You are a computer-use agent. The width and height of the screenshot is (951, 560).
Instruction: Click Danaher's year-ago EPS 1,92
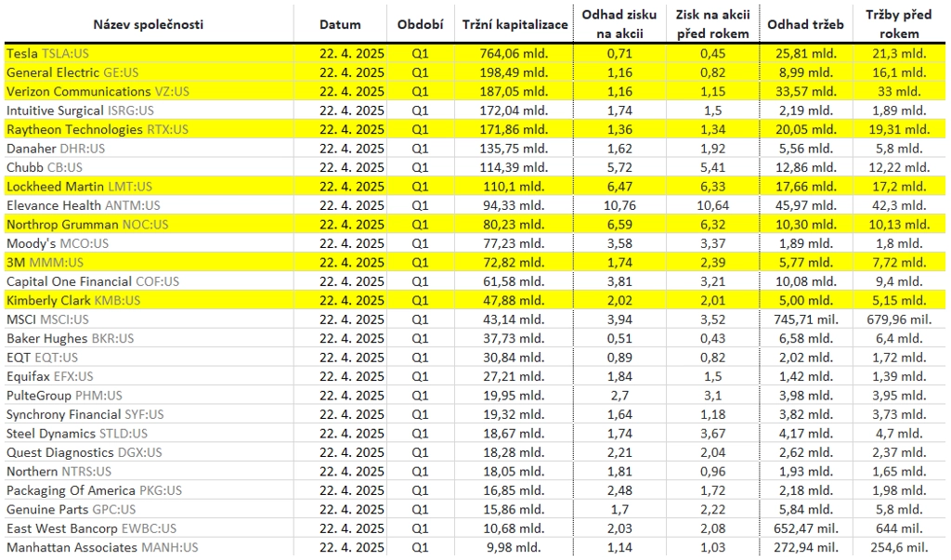click(712, 149)
